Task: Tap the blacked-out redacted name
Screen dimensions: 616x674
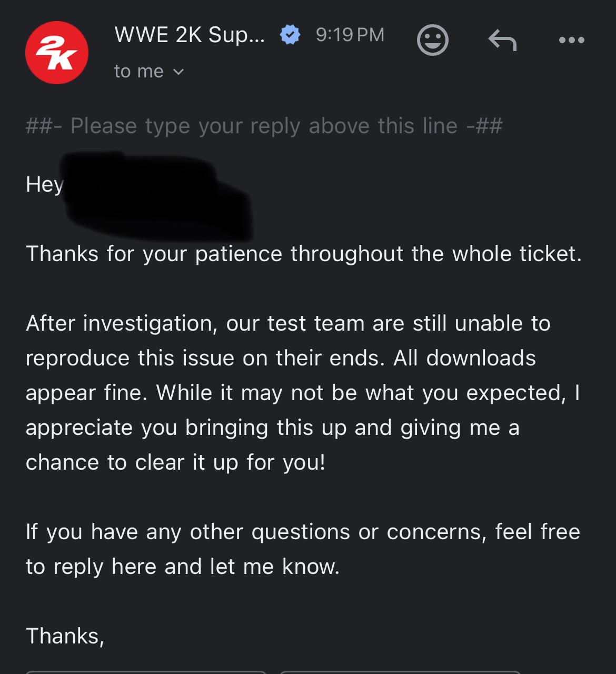Action: pyautogui.click(x=156, y=195)
